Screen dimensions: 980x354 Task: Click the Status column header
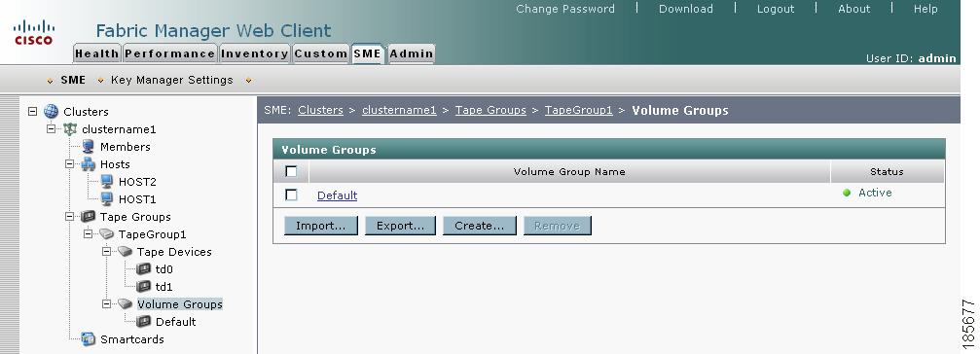pos(887,172)
